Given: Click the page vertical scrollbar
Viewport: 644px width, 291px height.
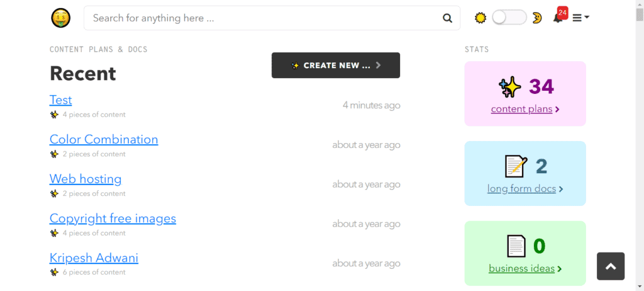Looking at the screenshot, I should click(x=640, y=145).
